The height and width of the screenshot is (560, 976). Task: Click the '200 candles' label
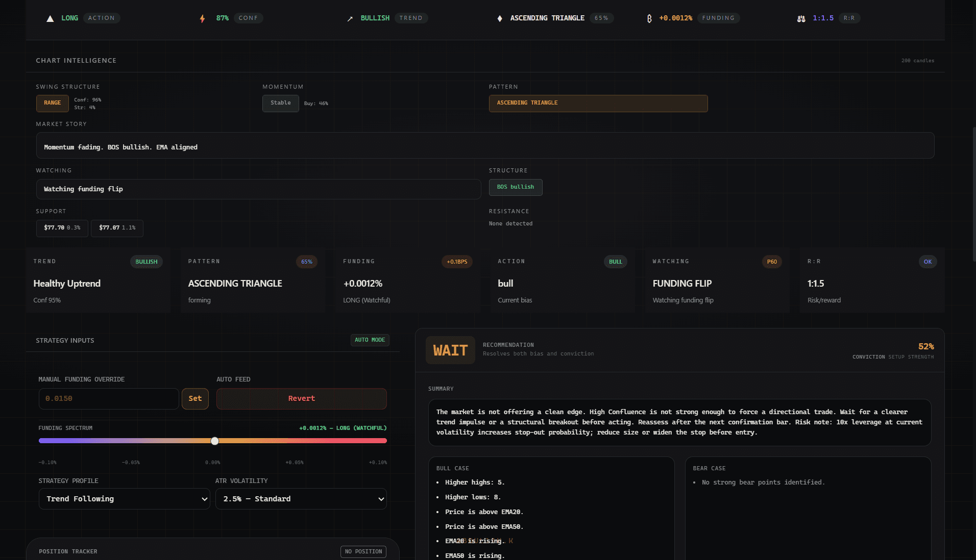917,61
